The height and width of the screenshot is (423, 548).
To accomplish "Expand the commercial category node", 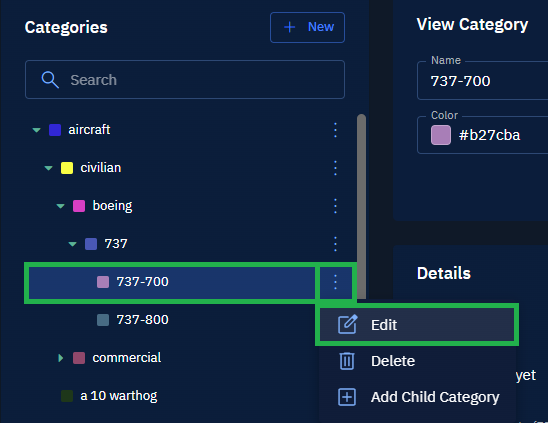I will (x=60, y=358).
